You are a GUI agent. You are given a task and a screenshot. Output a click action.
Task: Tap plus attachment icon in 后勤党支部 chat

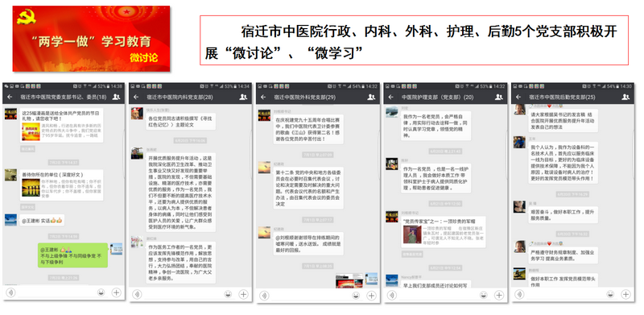pos(625,294)
